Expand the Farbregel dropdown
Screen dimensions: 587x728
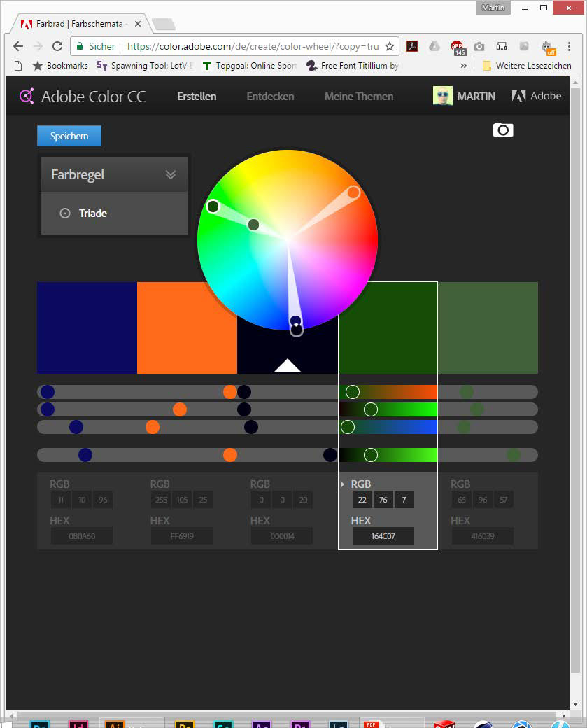point(171,174)
